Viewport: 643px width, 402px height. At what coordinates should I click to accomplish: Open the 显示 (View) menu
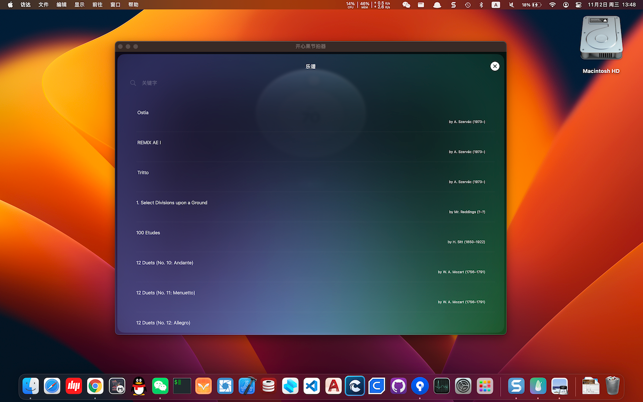pos(79,5)
